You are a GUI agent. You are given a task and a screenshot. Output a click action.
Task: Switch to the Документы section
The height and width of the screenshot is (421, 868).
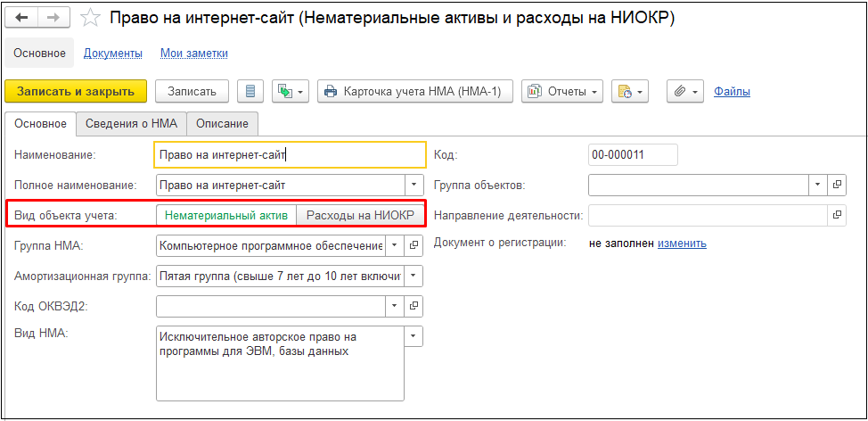pyautogui.click(x=113, y=54)
